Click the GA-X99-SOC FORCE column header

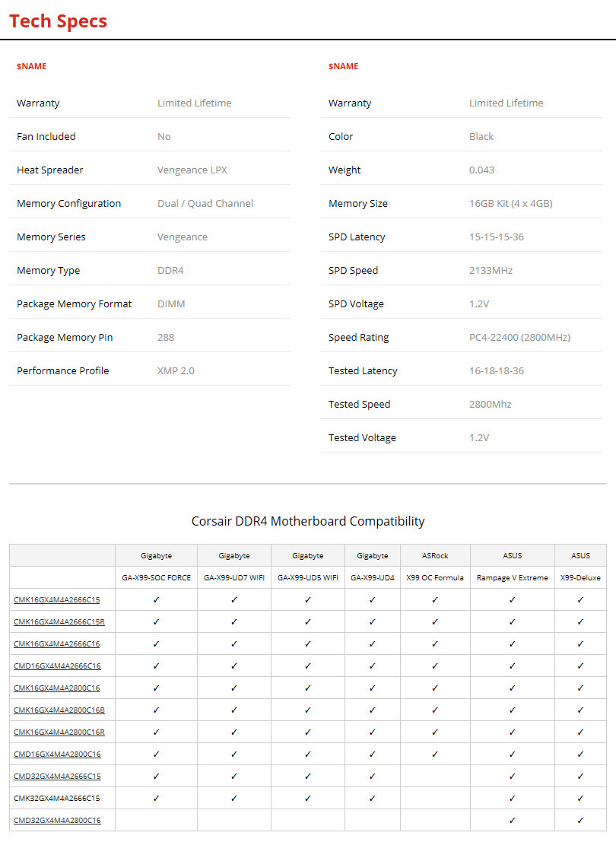point(156,577)
